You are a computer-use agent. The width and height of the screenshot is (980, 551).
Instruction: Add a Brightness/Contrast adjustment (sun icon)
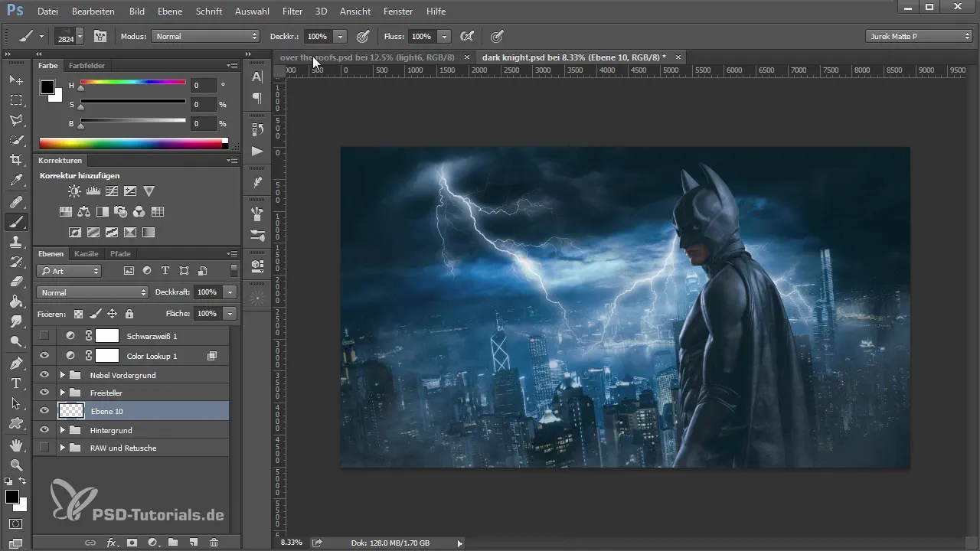point(74,191)
